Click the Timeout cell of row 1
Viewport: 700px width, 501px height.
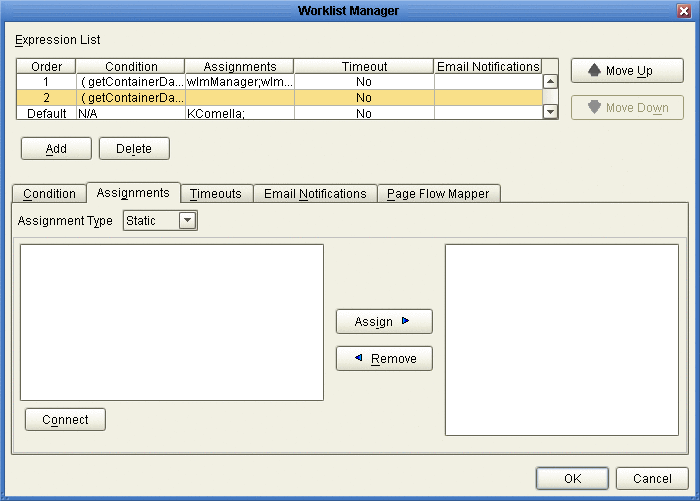(364, 82)
